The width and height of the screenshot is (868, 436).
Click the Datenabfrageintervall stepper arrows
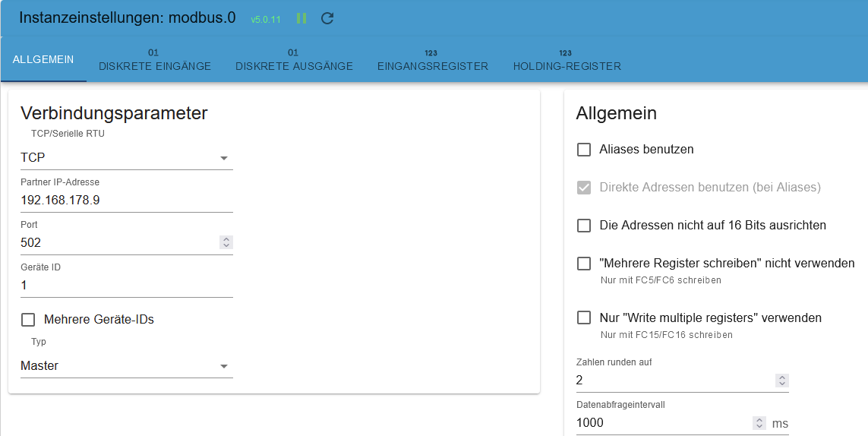point(759,423)
